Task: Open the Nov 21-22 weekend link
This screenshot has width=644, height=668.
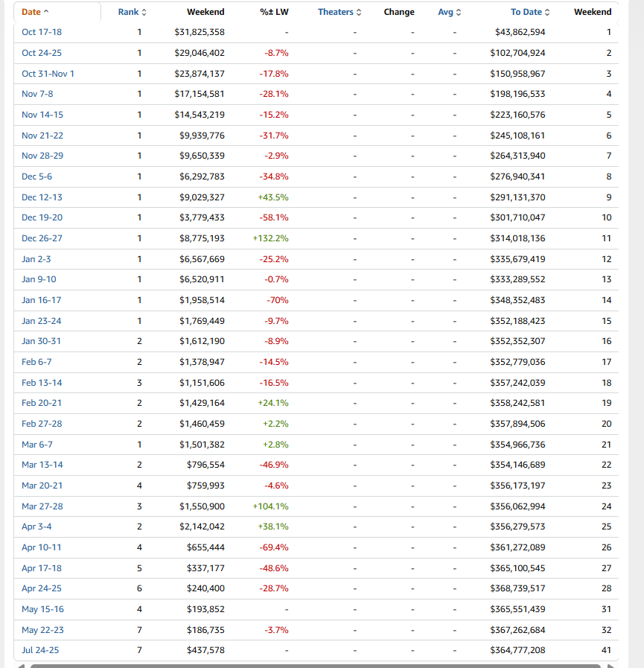Action: 42,136
